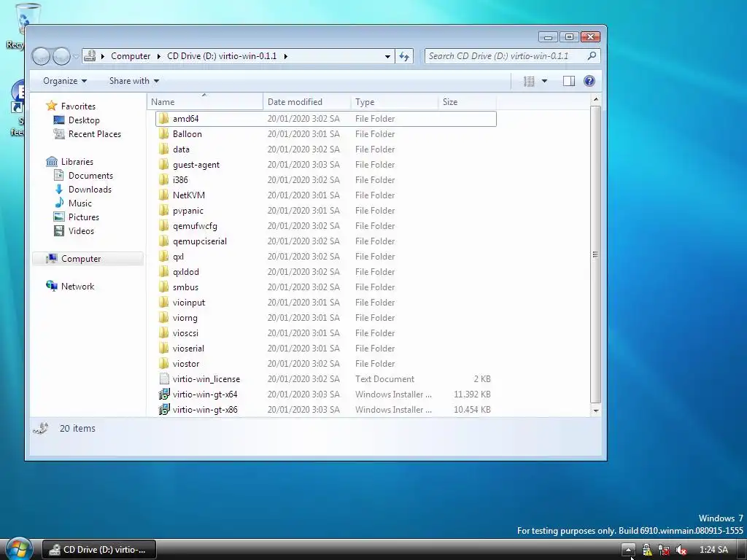
Task: Select the vioserial folder name
Action: click(188, 348)
